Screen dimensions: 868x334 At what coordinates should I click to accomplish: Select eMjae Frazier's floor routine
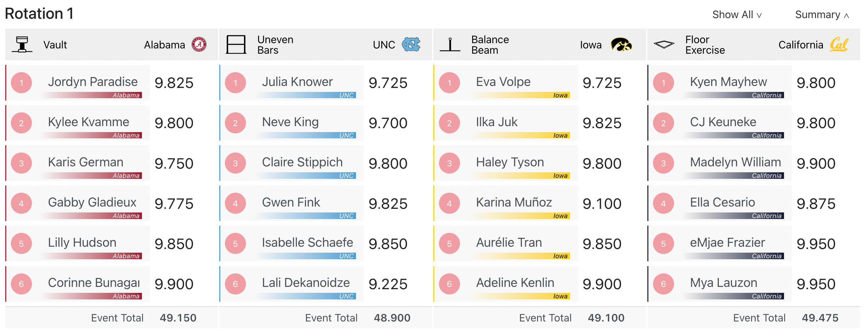click(x=727, y=243)
